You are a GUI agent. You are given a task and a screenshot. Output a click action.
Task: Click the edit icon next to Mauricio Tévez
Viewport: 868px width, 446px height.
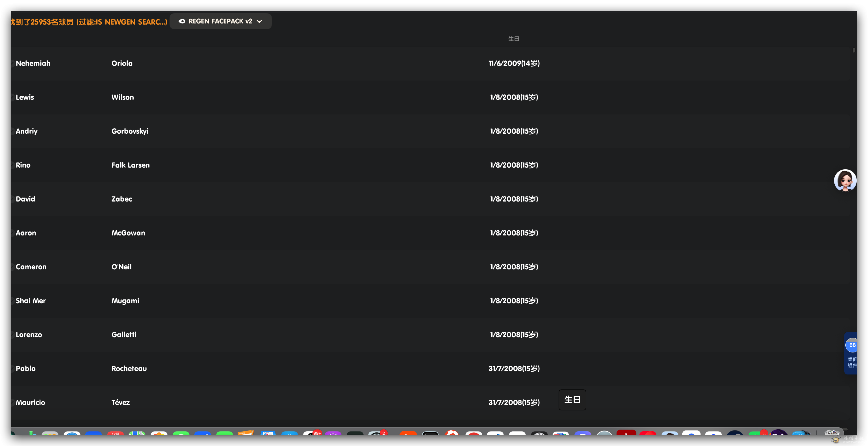pos(13,402)
